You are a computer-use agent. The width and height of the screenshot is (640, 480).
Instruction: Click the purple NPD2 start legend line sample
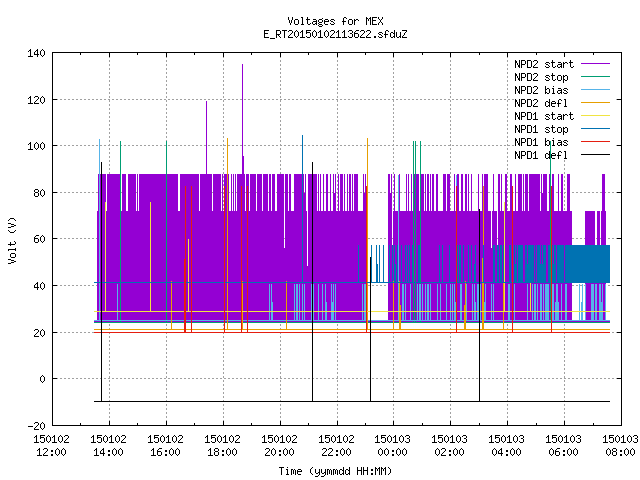tap(595, 64)
